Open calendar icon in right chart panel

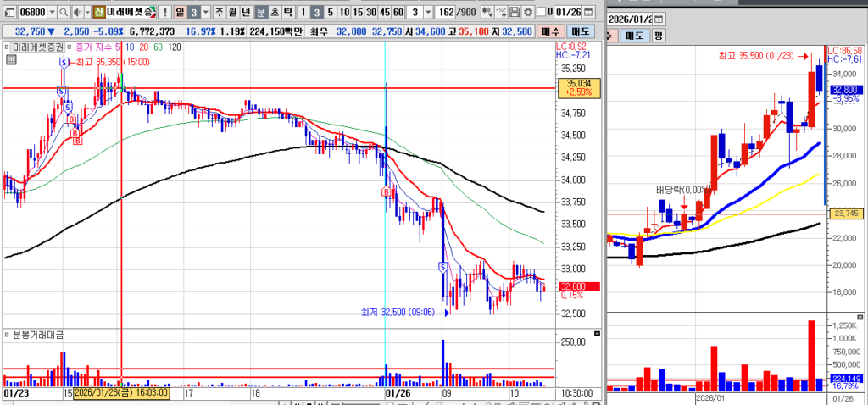click(659, 19)
